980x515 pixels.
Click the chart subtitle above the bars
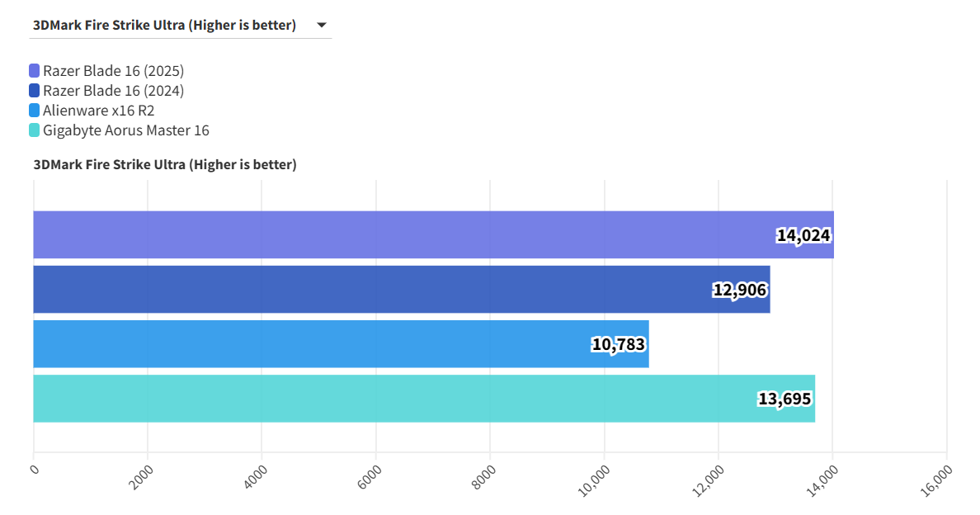pos(165,164)
